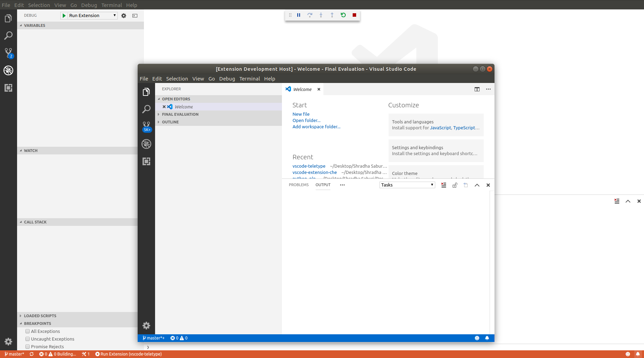The image size is (644, 358).
Task: Maximize main window panel with chevron
Action: point(628,201)
